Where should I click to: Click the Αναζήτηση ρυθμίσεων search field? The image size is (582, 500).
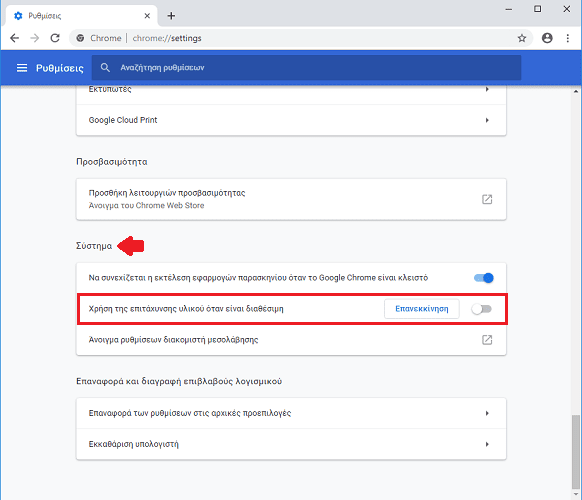[306, 68]
